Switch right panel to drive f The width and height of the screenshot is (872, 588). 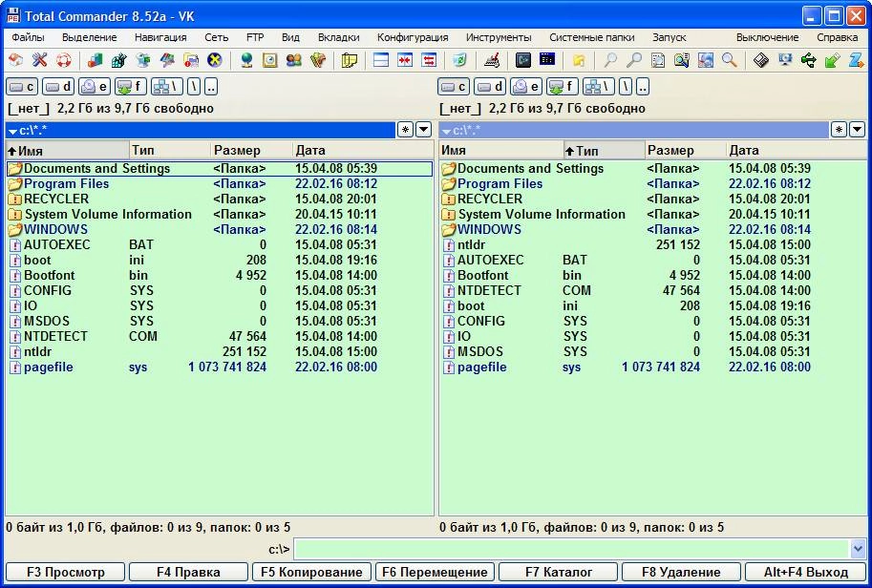point(563,87)
